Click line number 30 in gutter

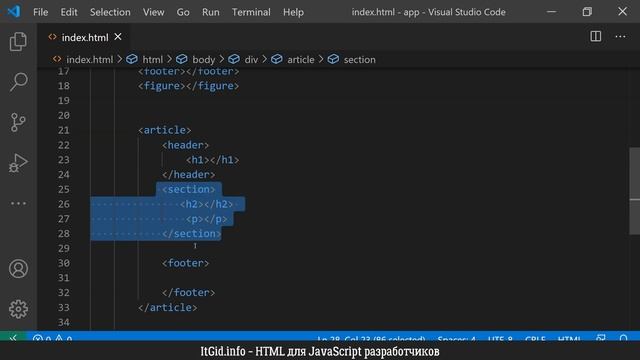(64, 263)
